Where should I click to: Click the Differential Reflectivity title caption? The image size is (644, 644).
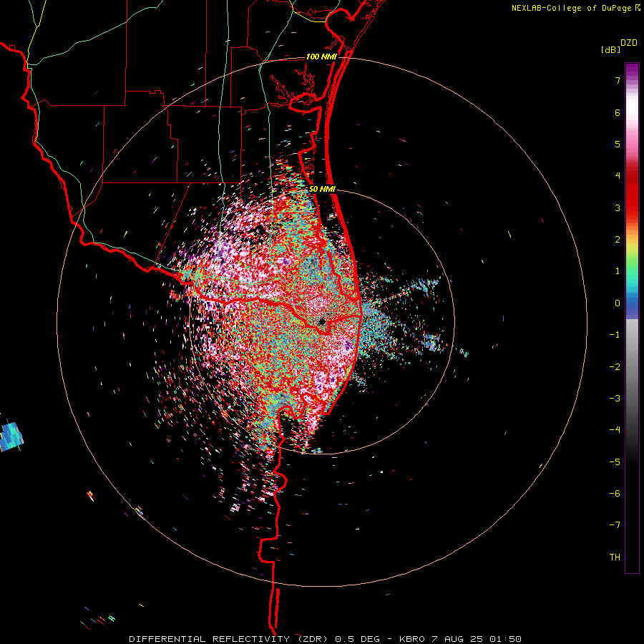coord(325,639)
